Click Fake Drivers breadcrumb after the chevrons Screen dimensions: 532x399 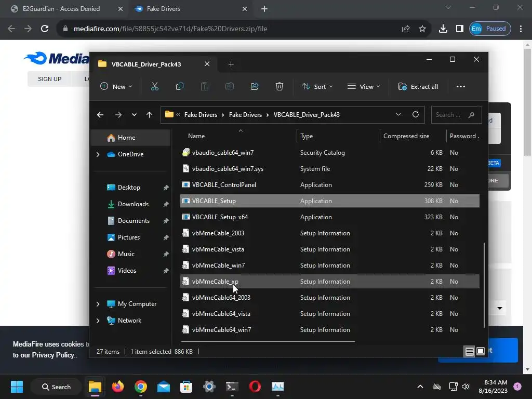click(x=201, y=115)
